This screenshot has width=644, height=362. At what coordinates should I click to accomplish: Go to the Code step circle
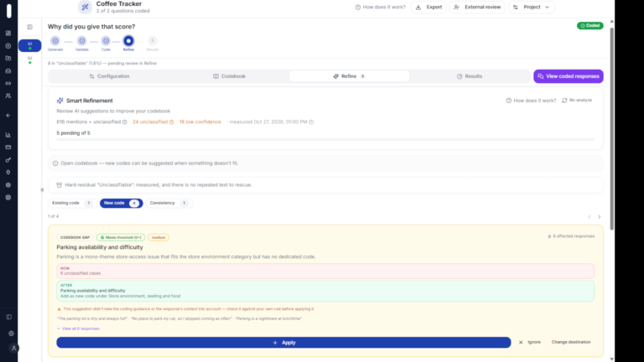pyautogui.click(x=106, y=40)
